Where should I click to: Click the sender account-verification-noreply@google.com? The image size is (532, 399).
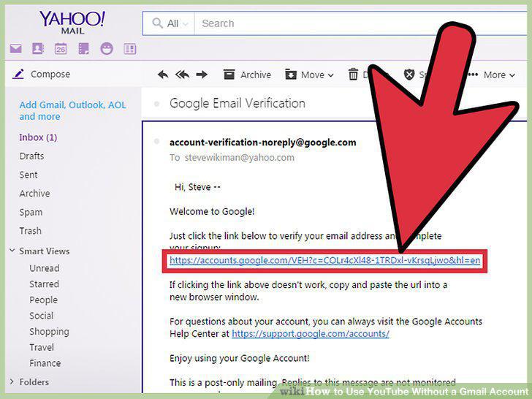[x=263, y=142]
